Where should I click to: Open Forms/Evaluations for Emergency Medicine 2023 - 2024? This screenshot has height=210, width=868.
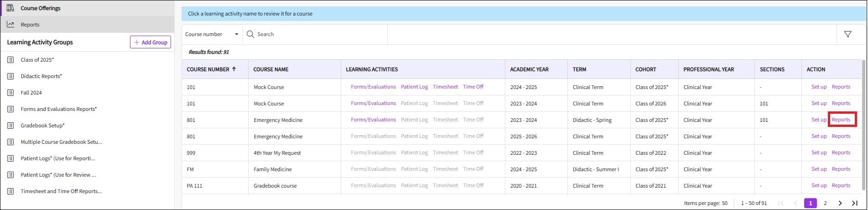point(373,120)
